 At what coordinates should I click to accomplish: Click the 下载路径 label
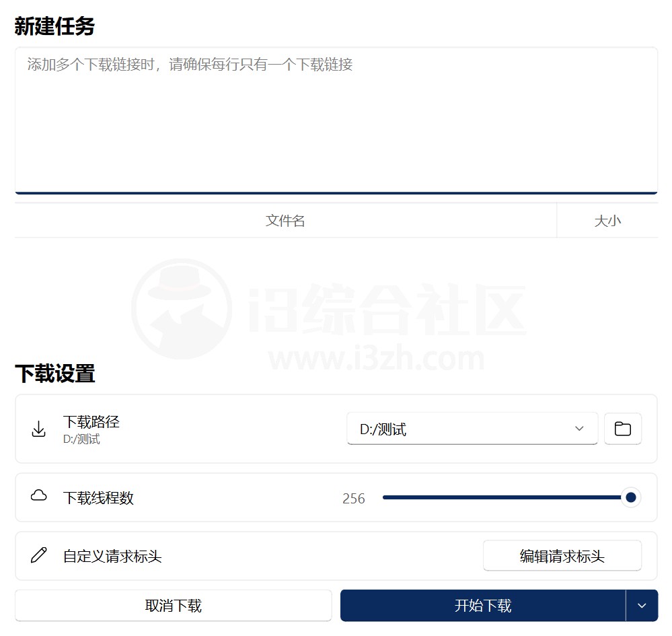(91, 421)
